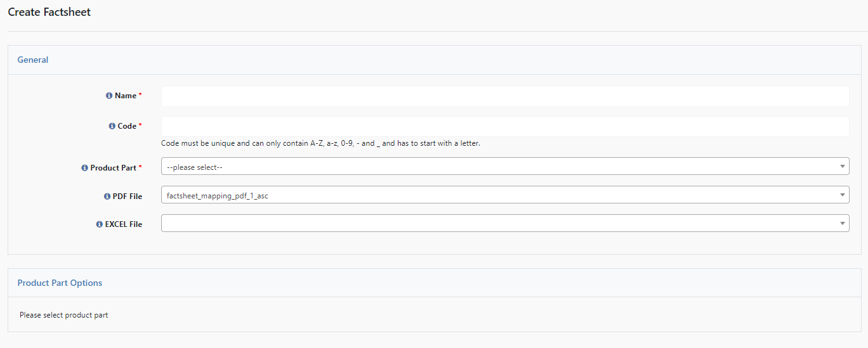The image size is (868, 348).
Task: Click the Product Part Options heading
Action: point(60,283)
